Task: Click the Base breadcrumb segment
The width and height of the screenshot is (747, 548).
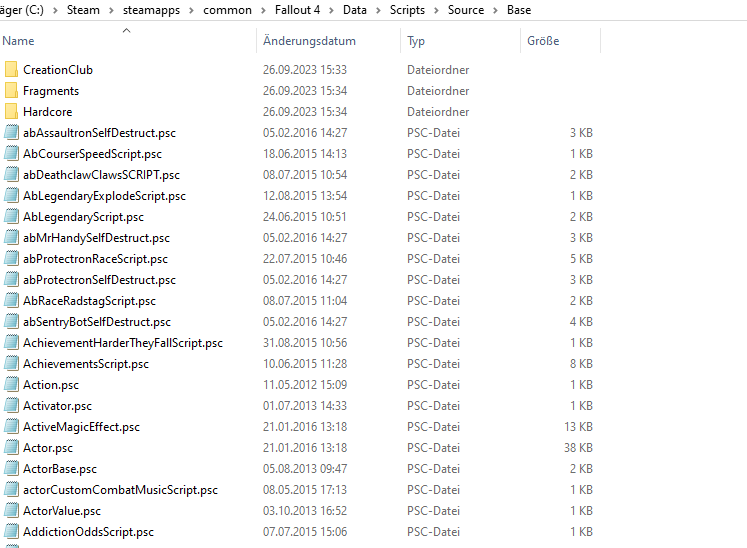Action: 519,10
